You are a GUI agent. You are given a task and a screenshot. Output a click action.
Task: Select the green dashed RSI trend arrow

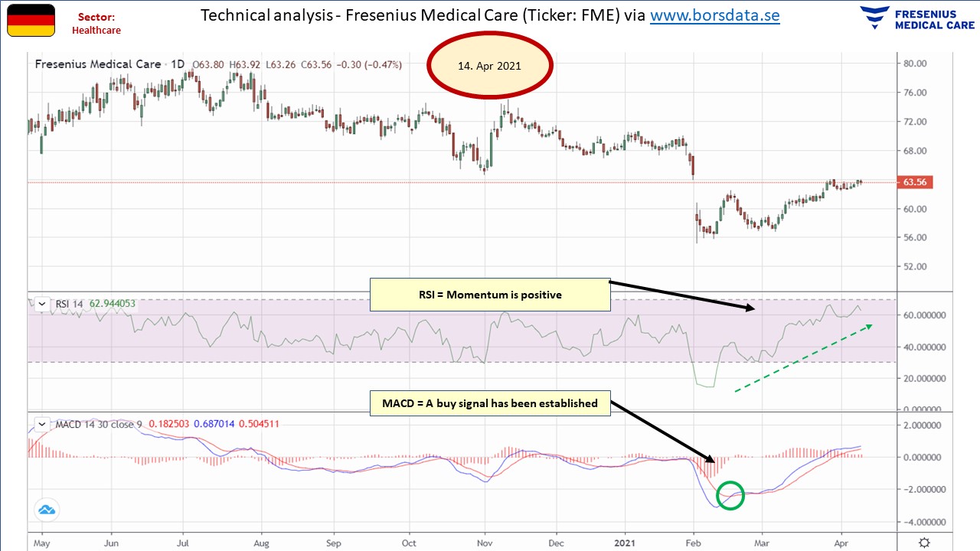[803, 358]
